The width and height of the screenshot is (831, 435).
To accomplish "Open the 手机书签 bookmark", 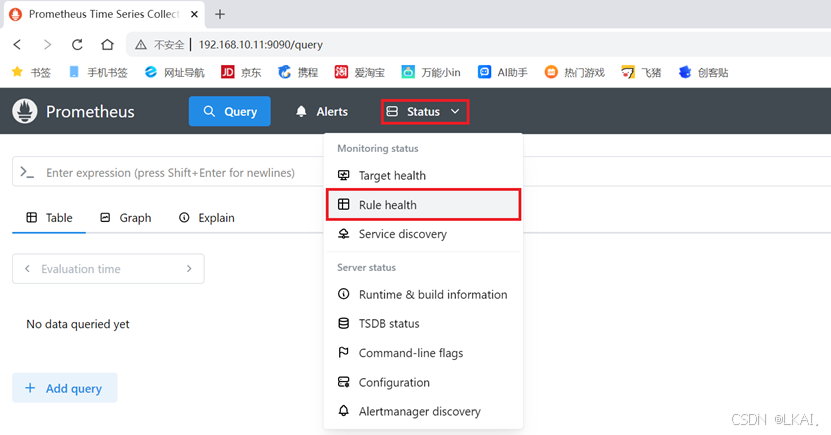I will 99,72.
